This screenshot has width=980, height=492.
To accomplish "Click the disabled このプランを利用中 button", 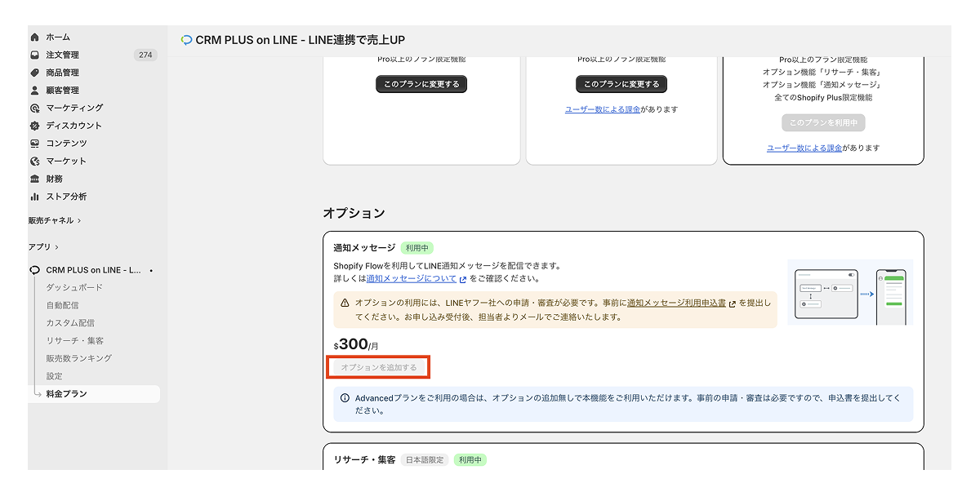I will pyautogui.click(x=823, y=122).
